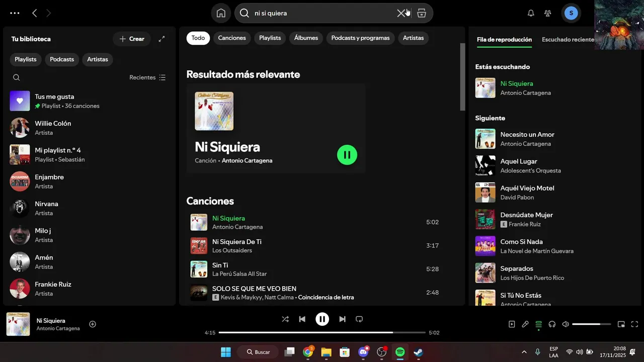
Task: Open artist Milo j in the library
Action: [x=89, y=235]
